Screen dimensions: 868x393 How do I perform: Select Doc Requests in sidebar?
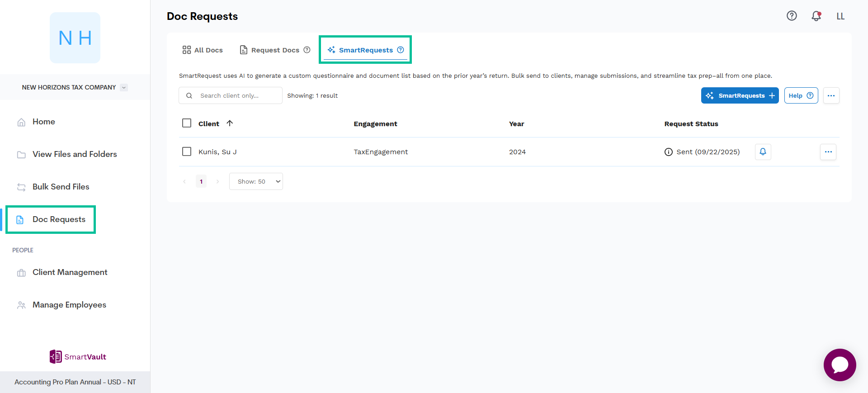(51, 219)
